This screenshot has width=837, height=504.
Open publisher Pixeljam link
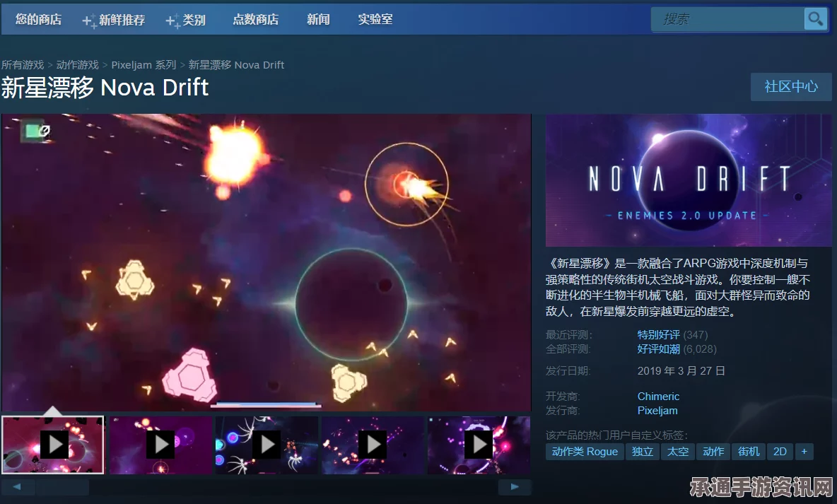point(657,411)
